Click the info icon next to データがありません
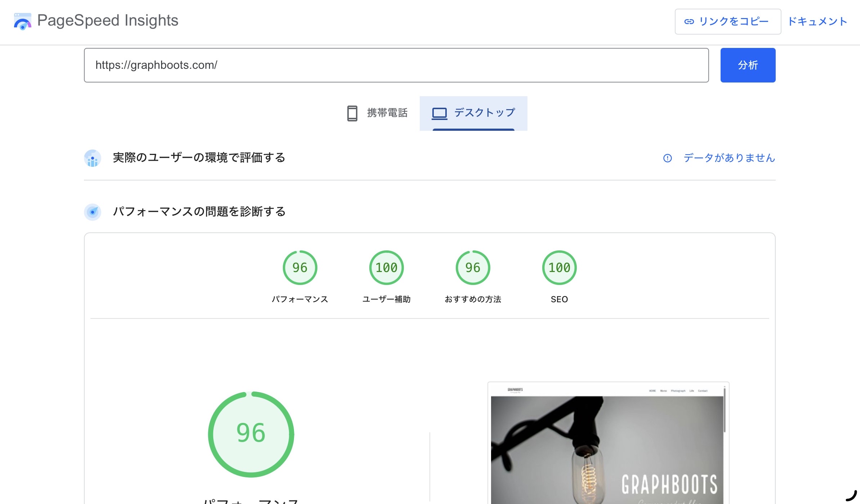The height and width of the screenshot is (504, 860). tap(668, 158)
